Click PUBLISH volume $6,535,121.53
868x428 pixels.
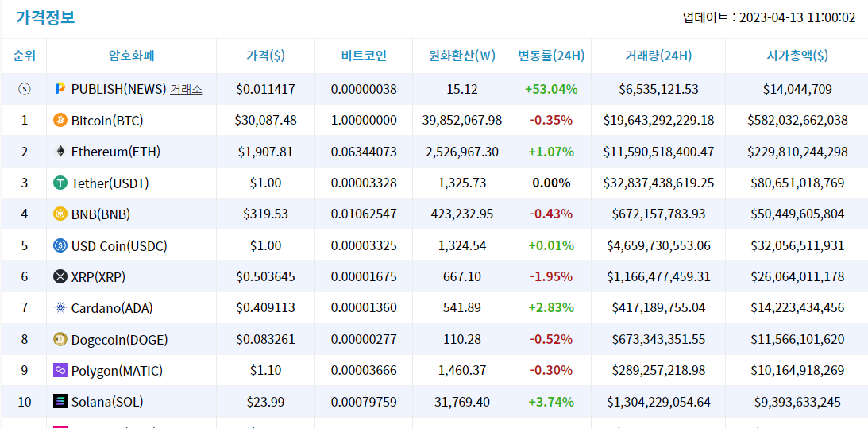658,89
